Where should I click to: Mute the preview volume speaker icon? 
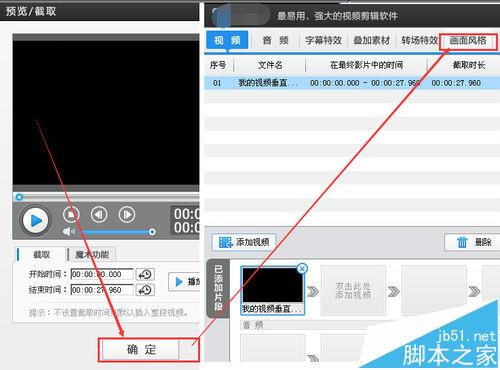(68, 231)
